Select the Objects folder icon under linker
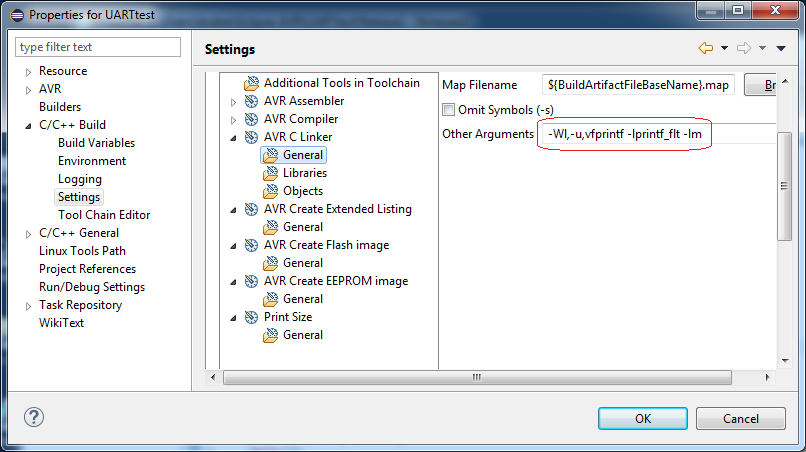 [x=270, y=191]
